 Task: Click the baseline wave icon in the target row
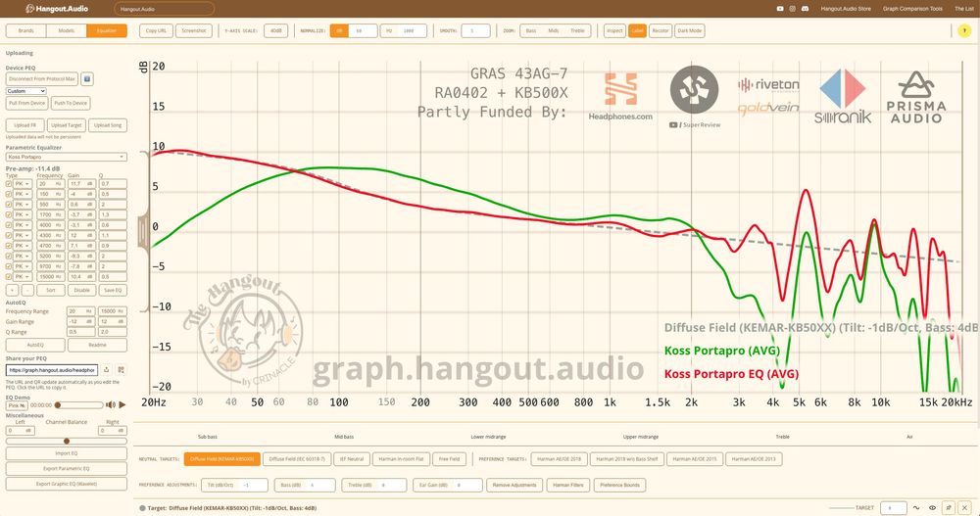(916, 508)
